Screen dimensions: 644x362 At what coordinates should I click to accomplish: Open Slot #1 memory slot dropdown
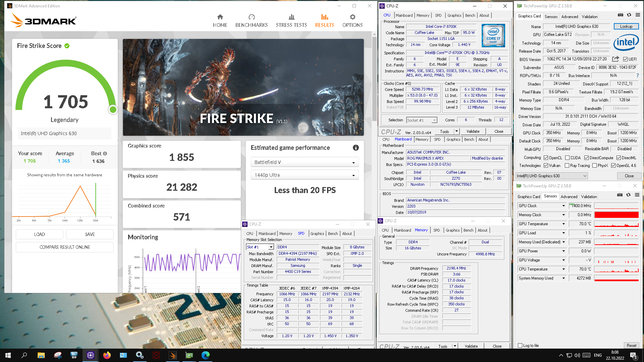click(x=260, y=247)
